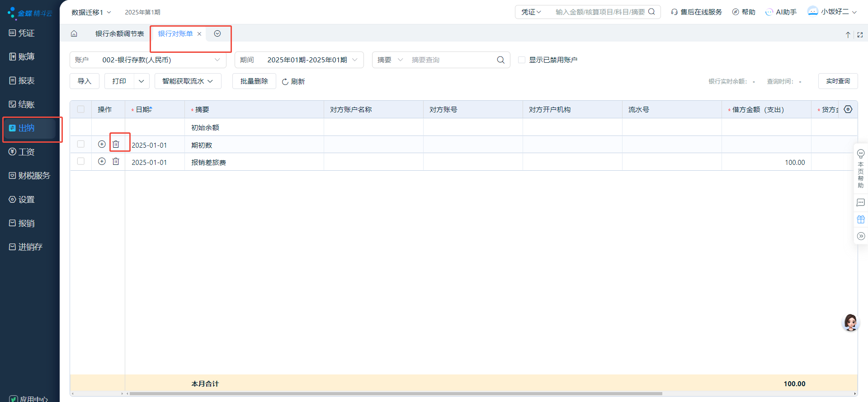868x402 pixels.
Task: Open the message feedback icon on right sidebar
Action: (861, 203)
